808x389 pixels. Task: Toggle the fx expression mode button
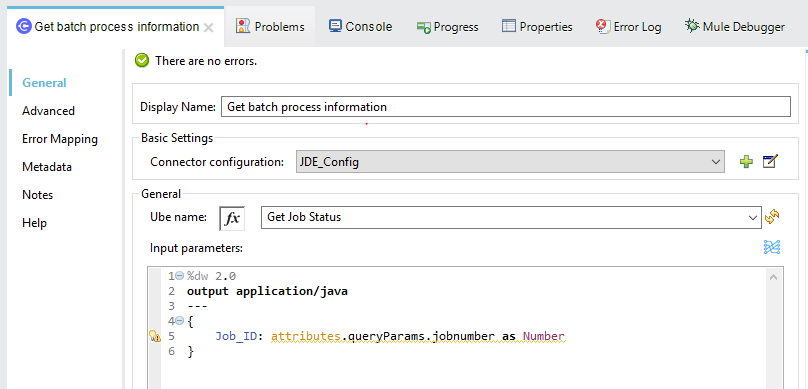tap(232, 218)
